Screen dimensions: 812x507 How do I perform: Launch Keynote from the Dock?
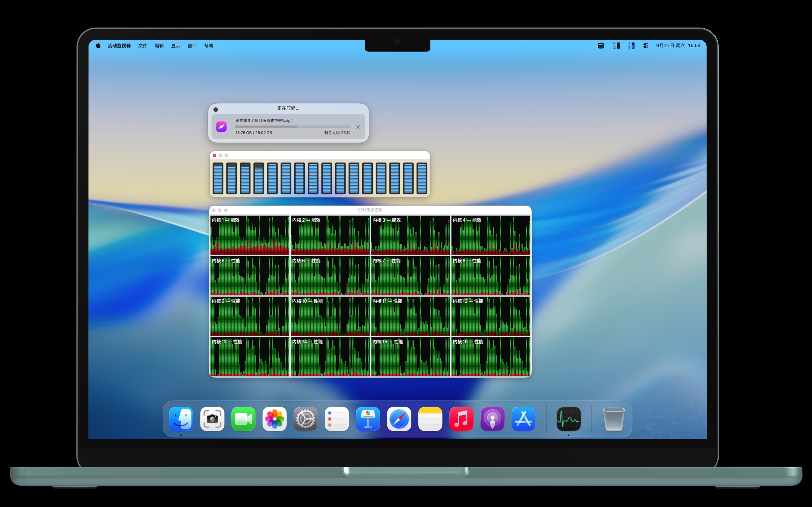coord(368,419)
